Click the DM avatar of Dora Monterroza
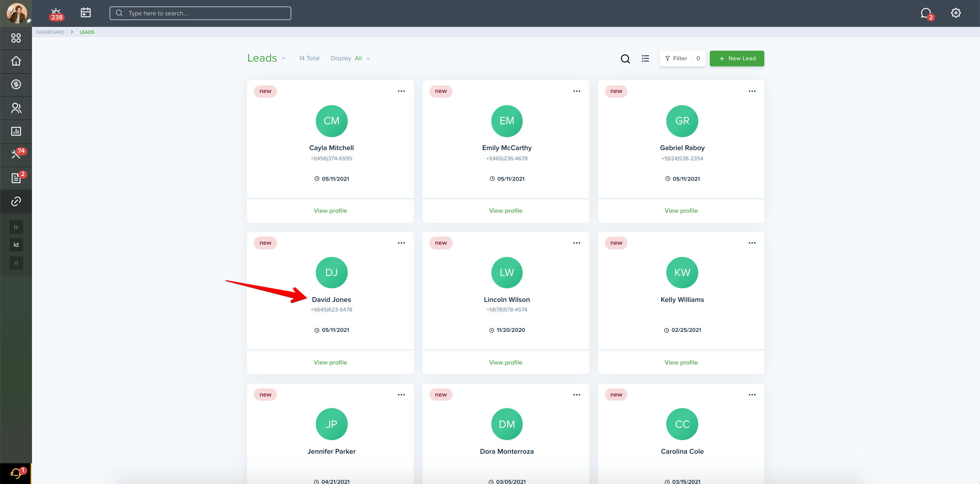This screenshot has width=980, height=484. click(507, 424)
